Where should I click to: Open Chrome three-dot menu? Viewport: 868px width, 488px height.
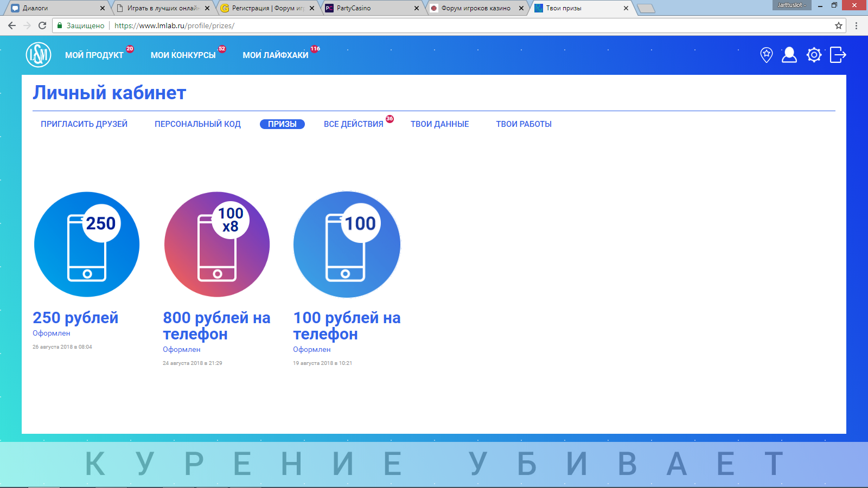(x=857, y=25)
